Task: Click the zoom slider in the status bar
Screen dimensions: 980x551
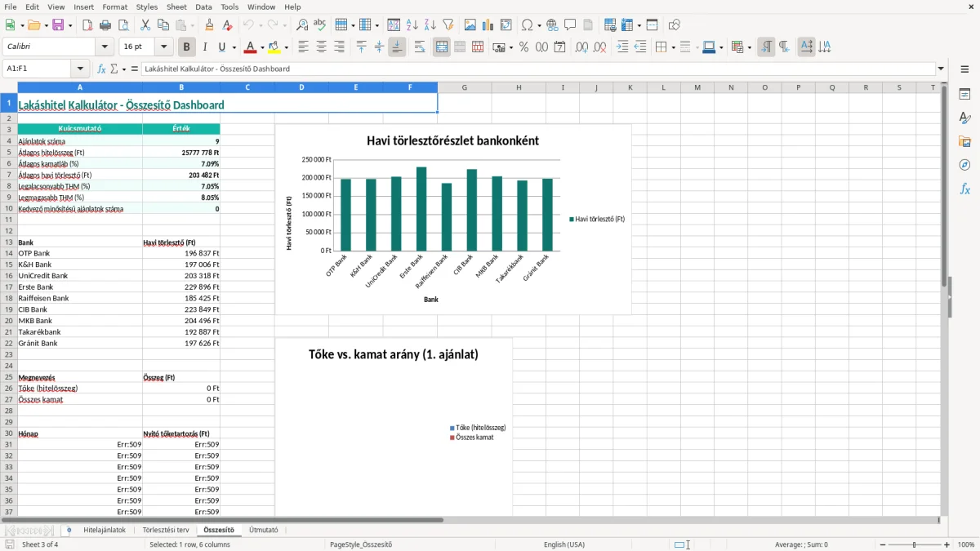Action: point(914,544)
